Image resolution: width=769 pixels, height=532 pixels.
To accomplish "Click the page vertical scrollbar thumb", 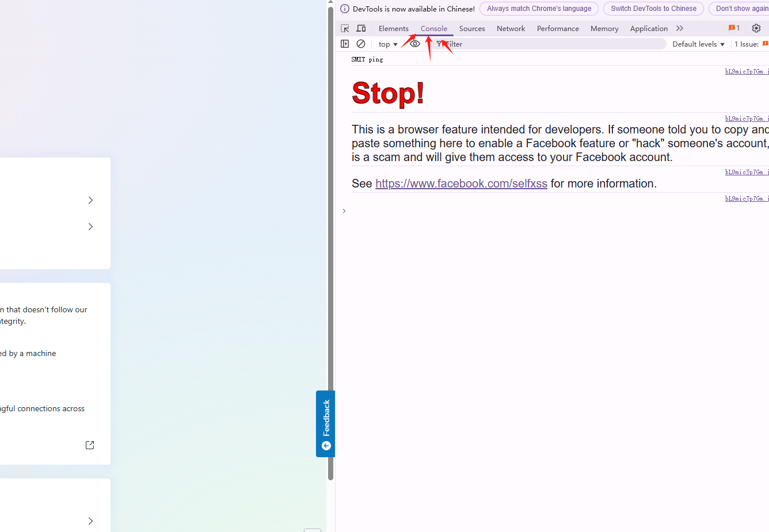I will pos(330,243).
